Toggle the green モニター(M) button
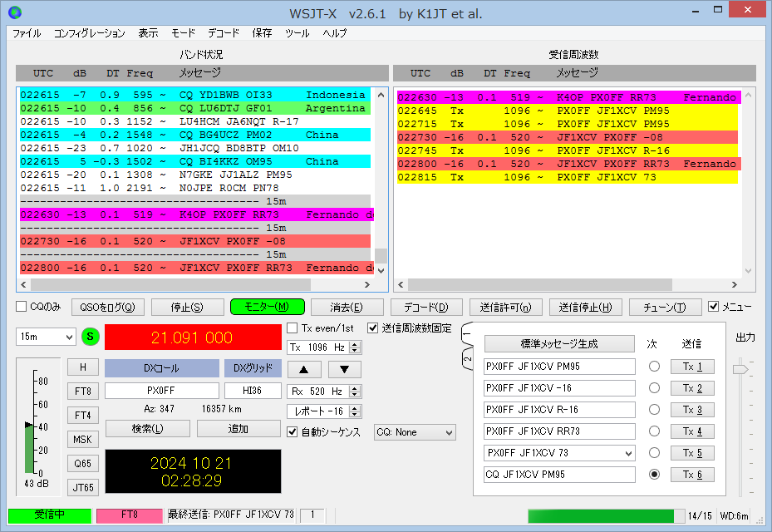The width and height of the screenshot is (772, 532). tap(268, 307)
